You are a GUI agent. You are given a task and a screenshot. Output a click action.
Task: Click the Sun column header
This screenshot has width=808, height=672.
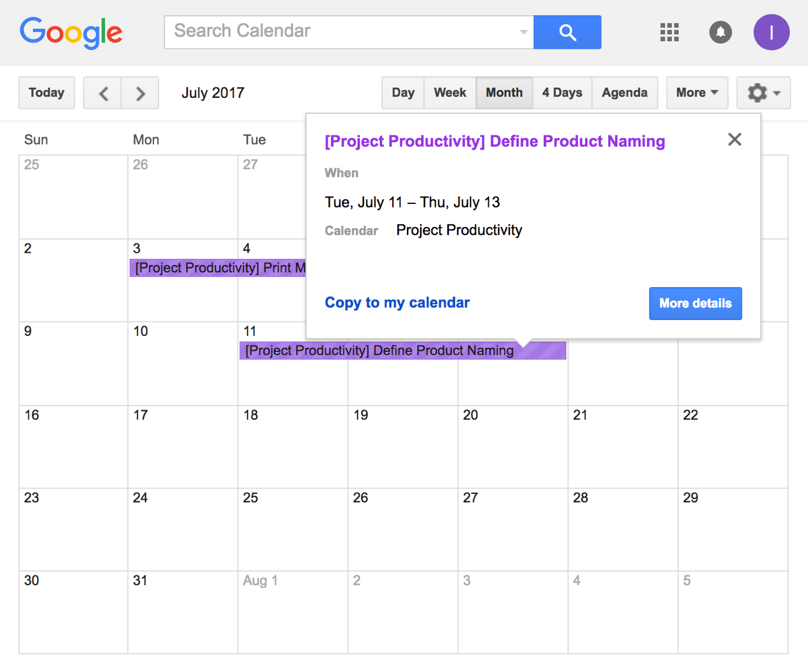(36, 140)
